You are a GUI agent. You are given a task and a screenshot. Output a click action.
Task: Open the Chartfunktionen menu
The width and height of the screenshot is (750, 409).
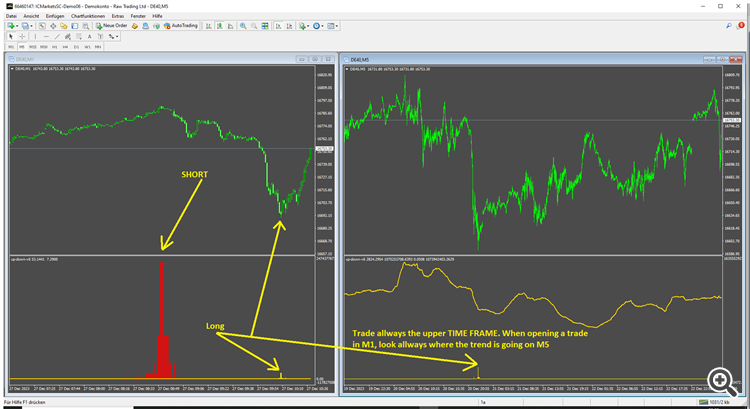pyautogui.click(x=88, y=16)
